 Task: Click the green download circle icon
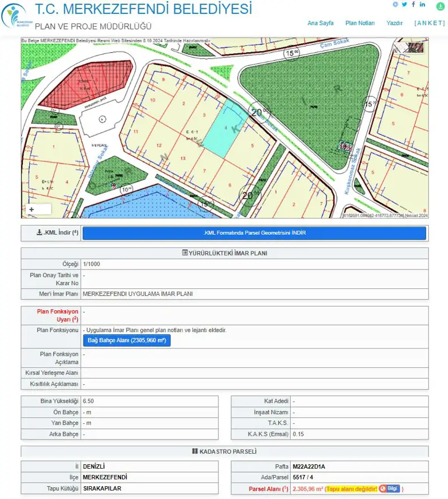[x=440, y=6]
